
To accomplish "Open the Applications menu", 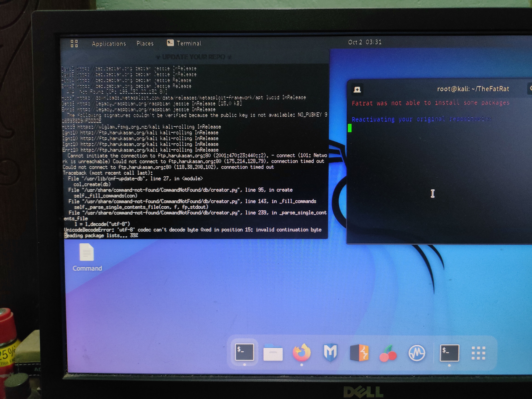I will point(109,44).
